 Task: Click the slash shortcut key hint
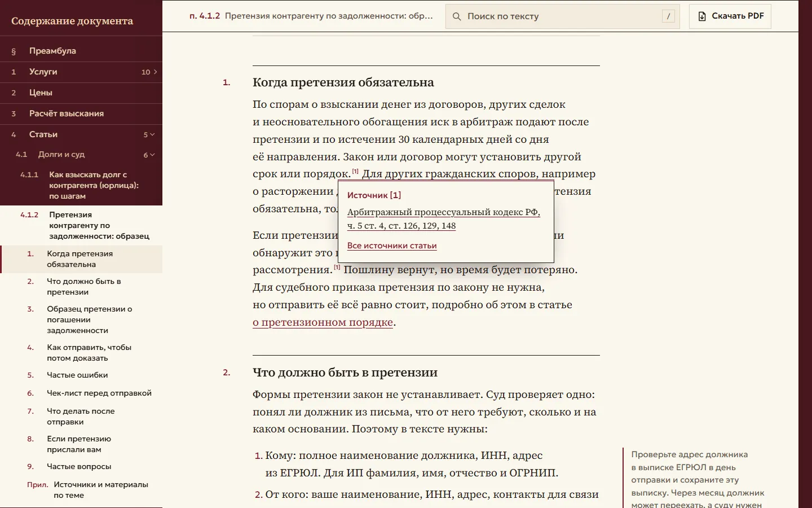[x=668, y=16]
